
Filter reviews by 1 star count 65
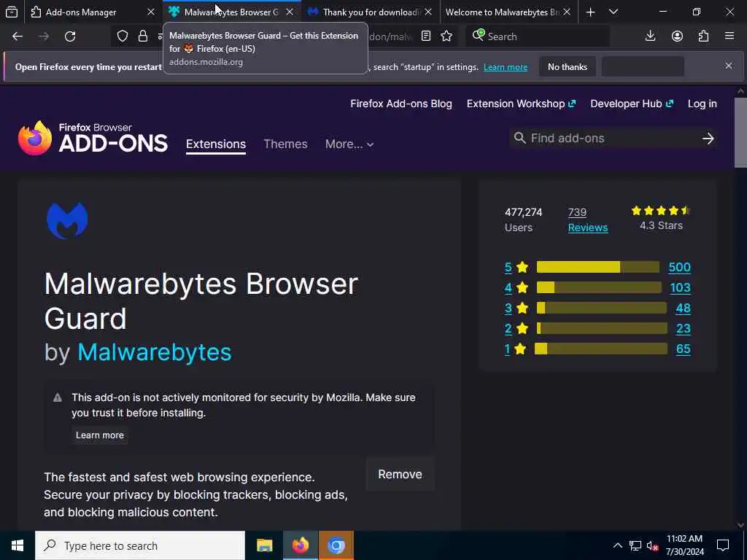[683, 349]
